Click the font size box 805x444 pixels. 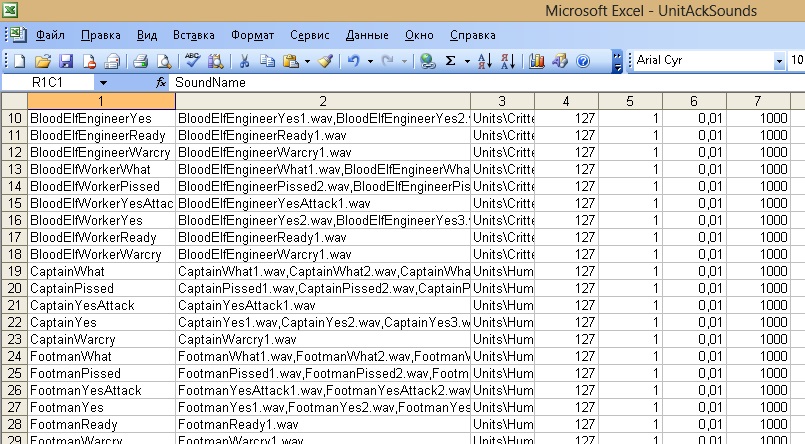[x=796, y=61]
